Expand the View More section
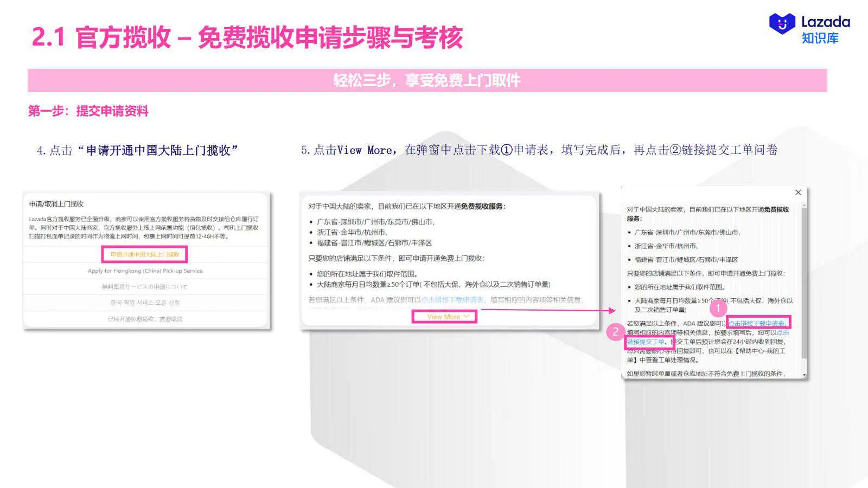Screen dimensions: 868x488 pyautogui.click(x=445, y=316)
